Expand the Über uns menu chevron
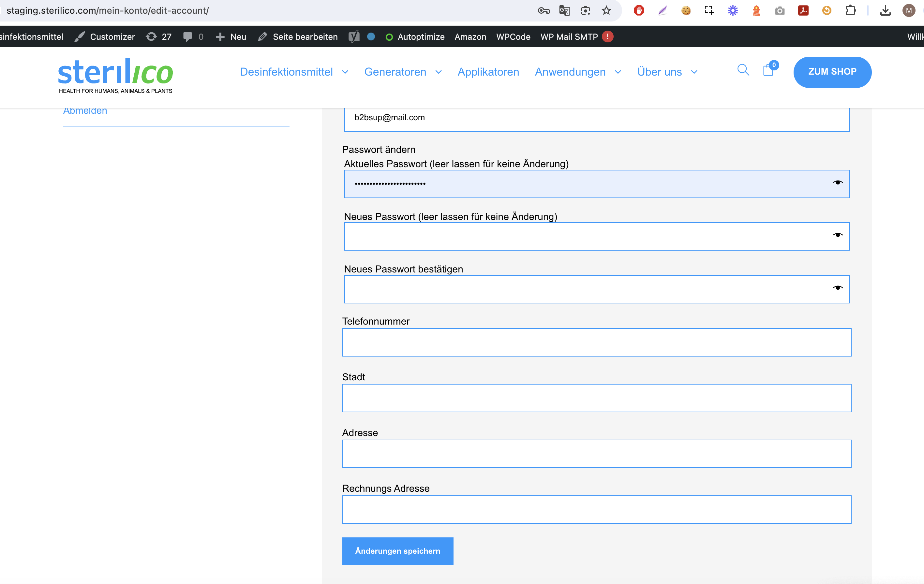924x584 pixels. pos(694,72)
